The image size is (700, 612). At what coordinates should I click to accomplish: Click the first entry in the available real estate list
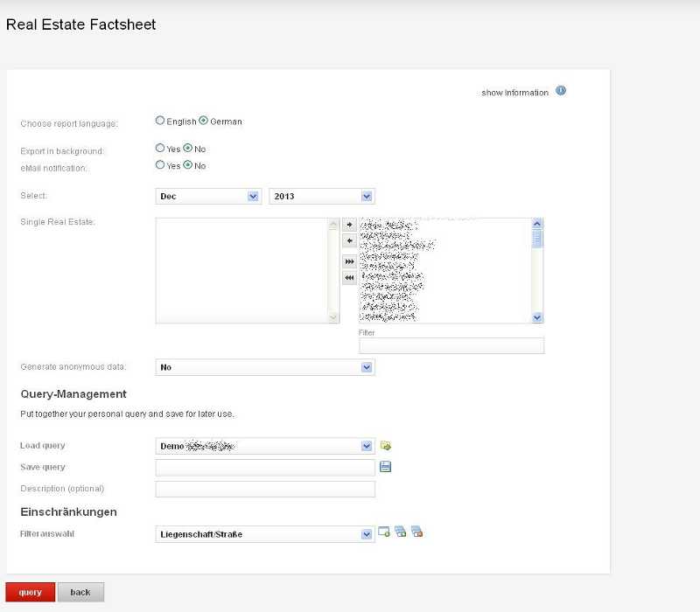click(388, 226)
